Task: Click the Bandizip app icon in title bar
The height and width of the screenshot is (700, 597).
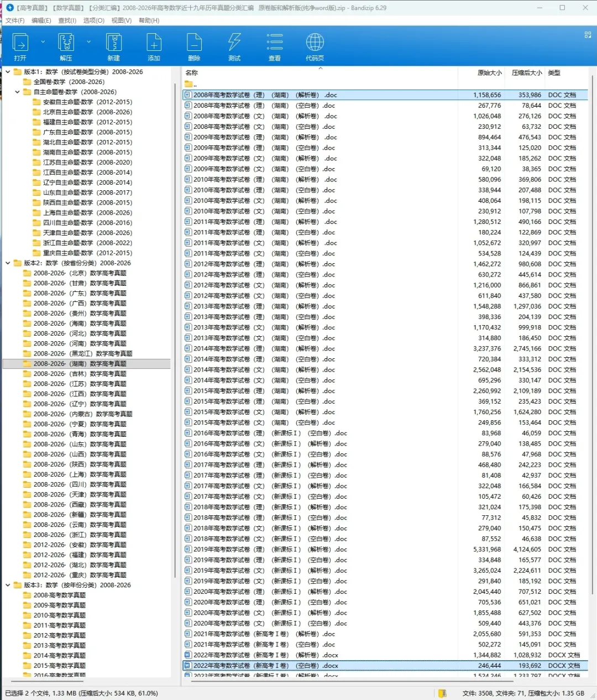Action: pyautogui.click(x=9, y=8)
